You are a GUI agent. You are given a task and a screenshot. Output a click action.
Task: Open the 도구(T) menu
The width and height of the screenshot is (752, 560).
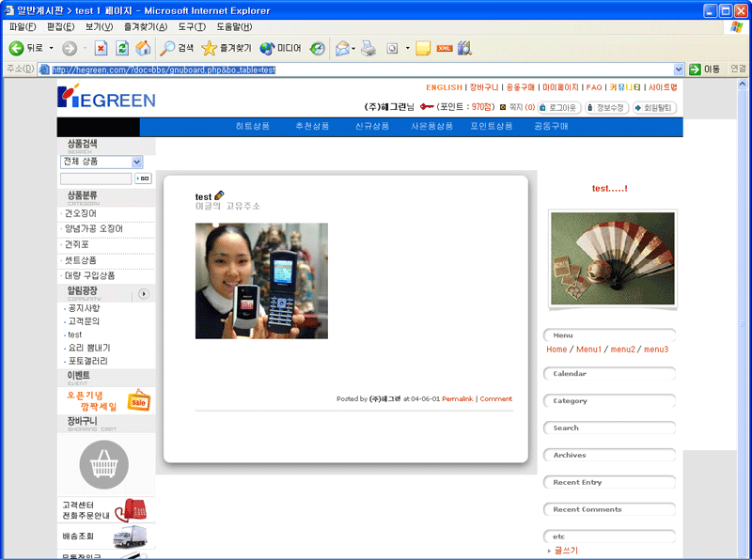tap(192, 27)
